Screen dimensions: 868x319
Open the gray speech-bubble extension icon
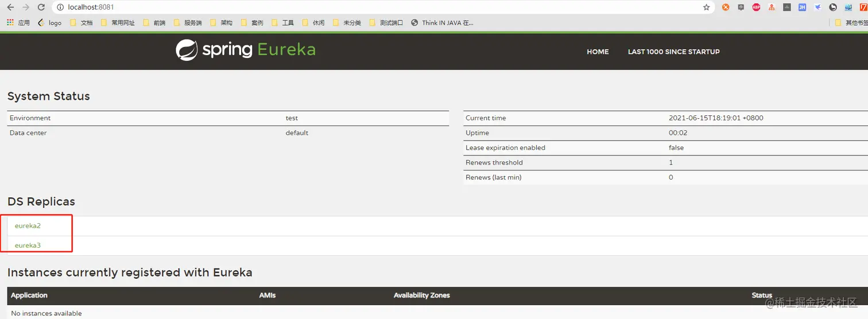[741, 7]
